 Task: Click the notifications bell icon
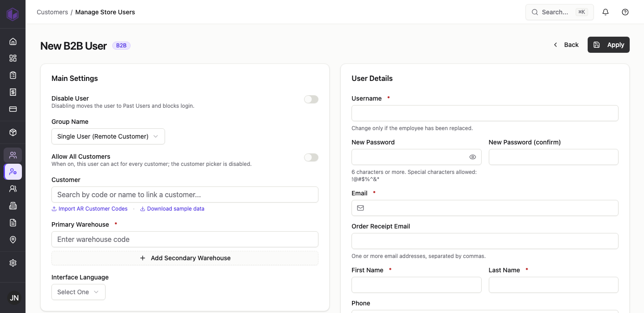pos(606,12)
